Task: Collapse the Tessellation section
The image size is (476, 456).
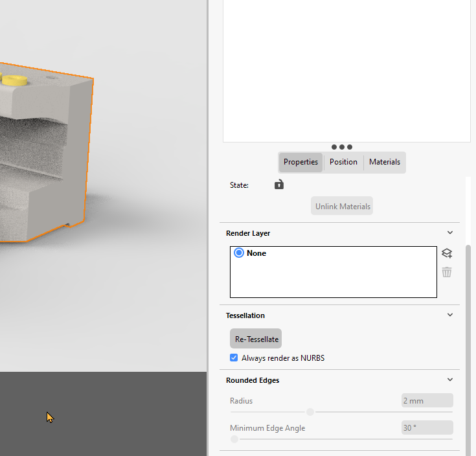Action: 450,315
